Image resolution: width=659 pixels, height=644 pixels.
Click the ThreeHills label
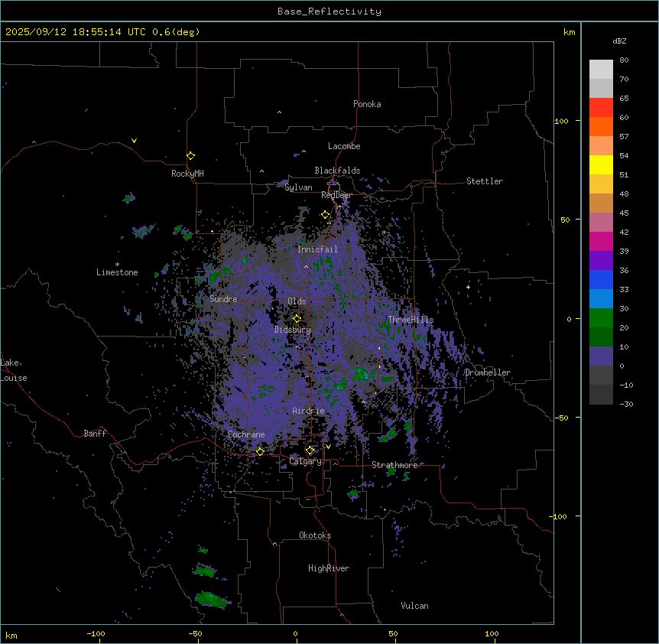tap(411, 320)
